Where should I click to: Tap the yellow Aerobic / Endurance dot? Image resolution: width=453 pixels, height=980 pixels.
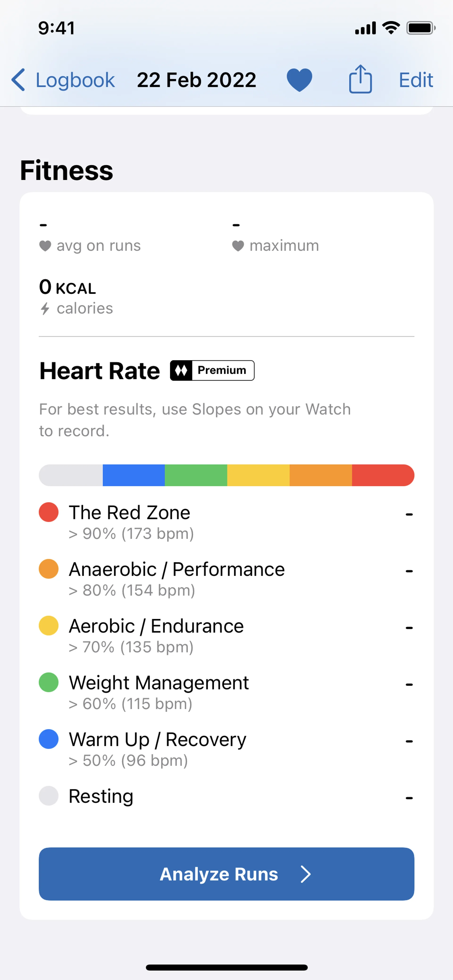(x=49, y=625)
